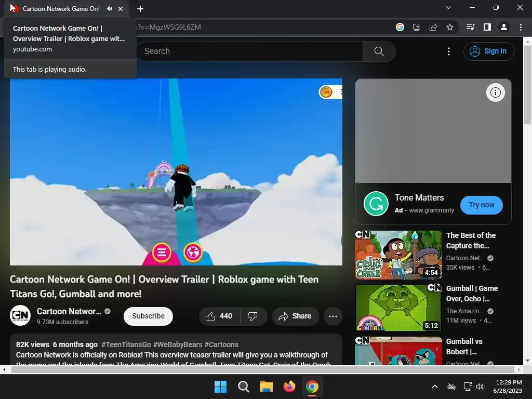Expand the video description text
This screenshot has width=532, height=399.
pos(176,350)
